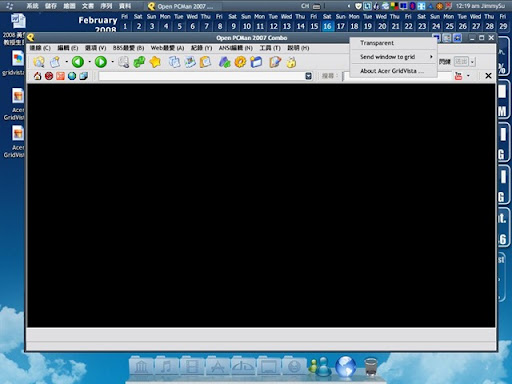Click the rightmost GridVista button in the title bar
The image size is (512, 384).
(x=458, y=38)
